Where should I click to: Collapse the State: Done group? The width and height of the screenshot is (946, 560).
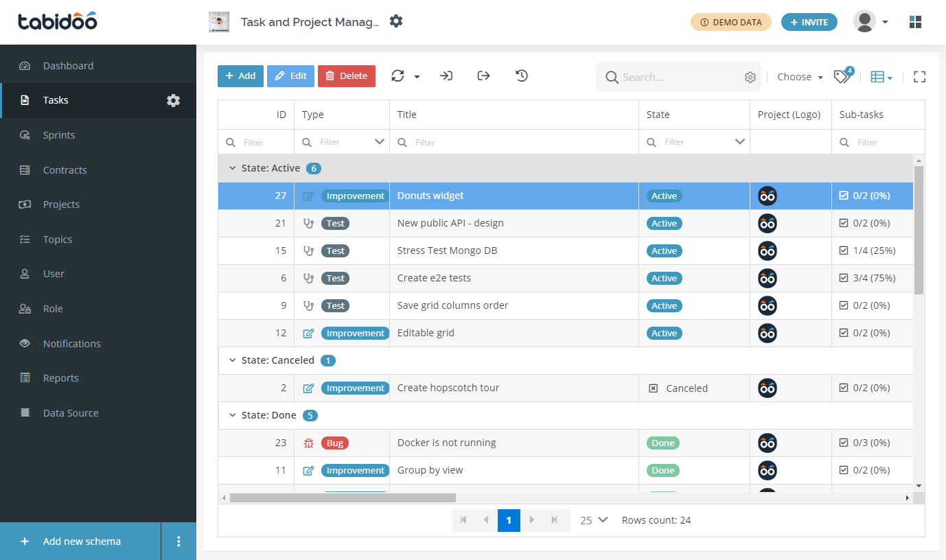(232, 415)
